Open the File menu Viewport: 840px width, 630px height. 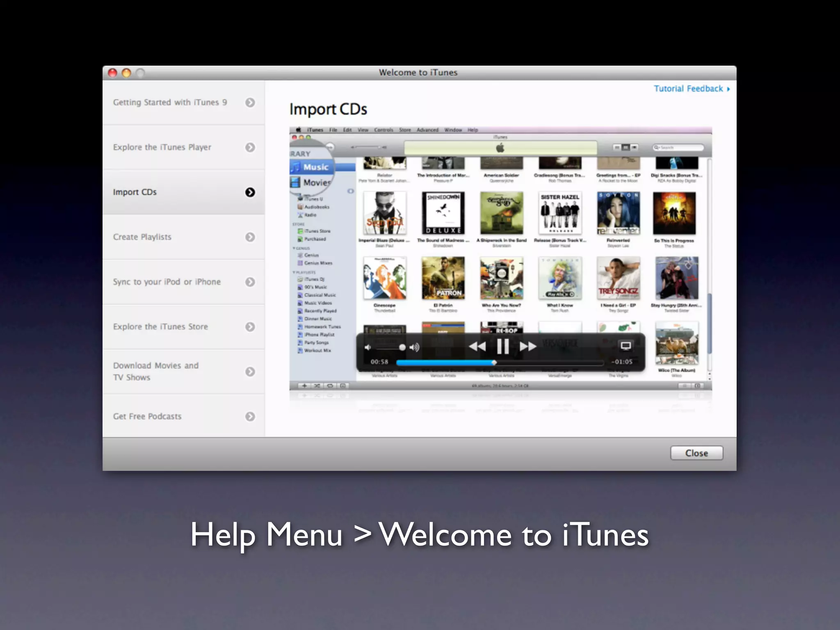[333, 130]
